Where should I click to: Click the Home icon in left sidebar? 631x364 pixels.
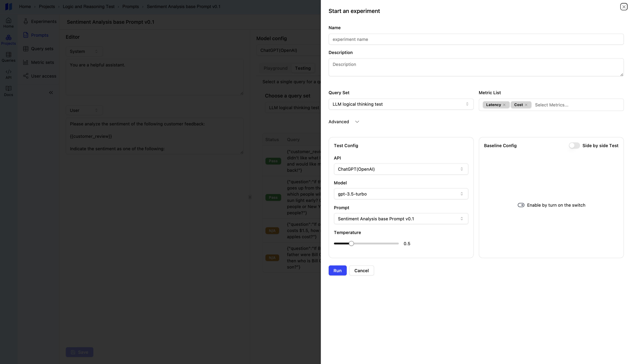pos(9,20)
